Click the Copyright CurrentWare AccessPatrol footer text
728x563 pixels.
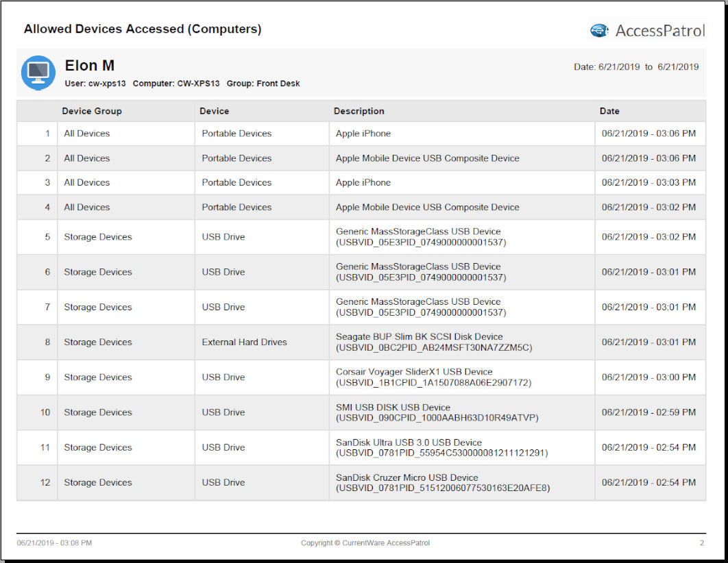click(365, 543)
